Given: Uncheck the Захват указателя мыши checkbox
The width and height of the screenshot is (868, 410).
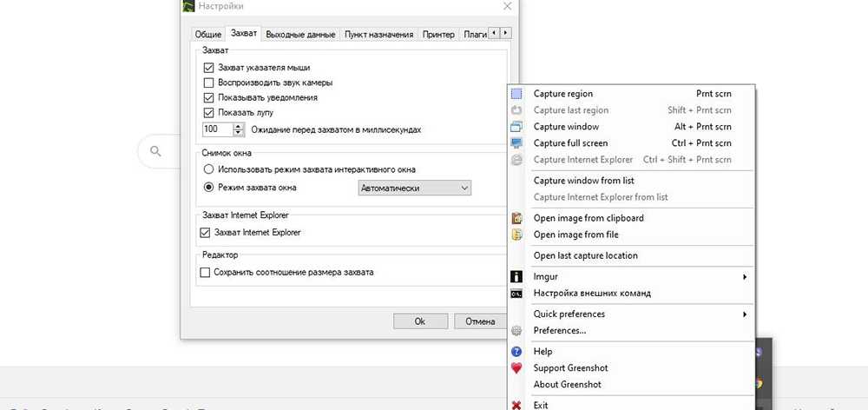Looking at the screenshot, I should click(208, 68).
